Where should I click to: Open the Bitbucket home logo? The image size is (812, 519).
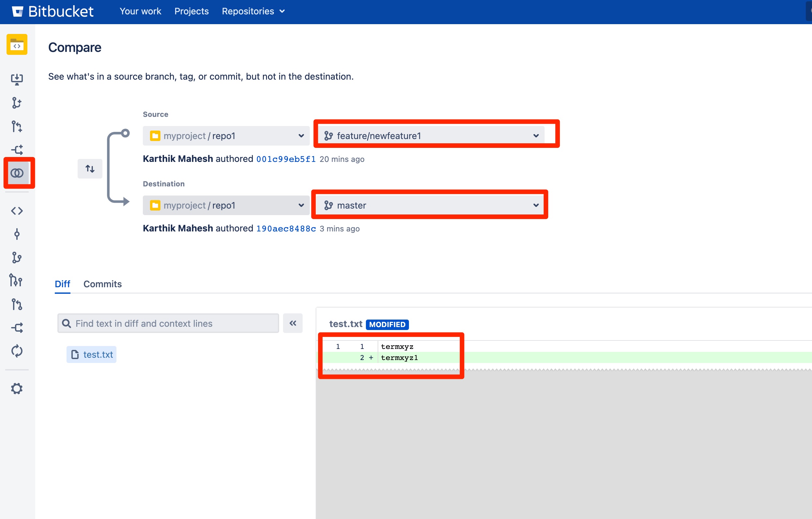tap(52, 11)
